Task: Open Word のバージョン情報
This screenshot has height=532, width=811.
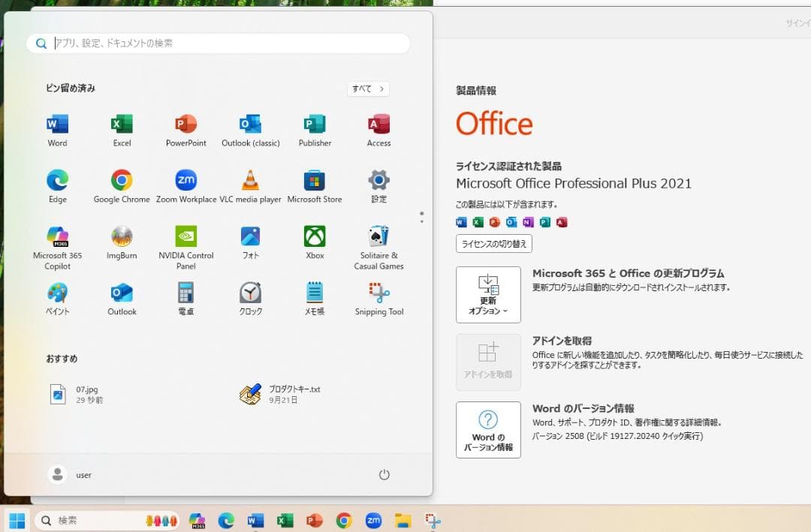Action: point(488,429)
